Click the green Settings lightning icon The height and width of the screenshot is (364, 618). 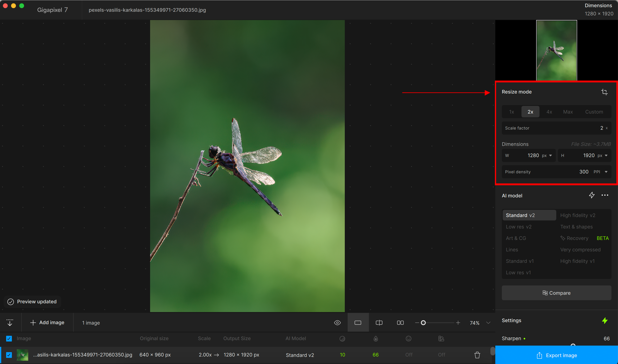click(605, 321)
